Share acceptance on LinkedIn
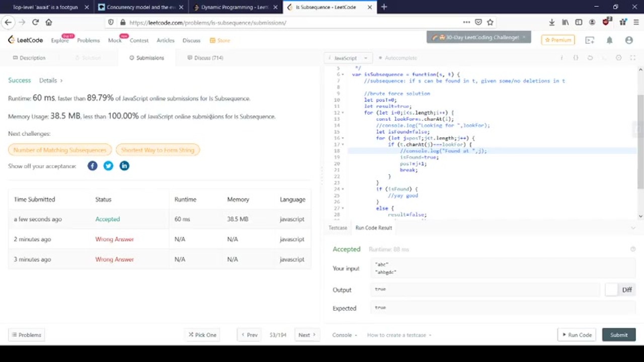This screenshot has width=644, height=362. point(124,166)
